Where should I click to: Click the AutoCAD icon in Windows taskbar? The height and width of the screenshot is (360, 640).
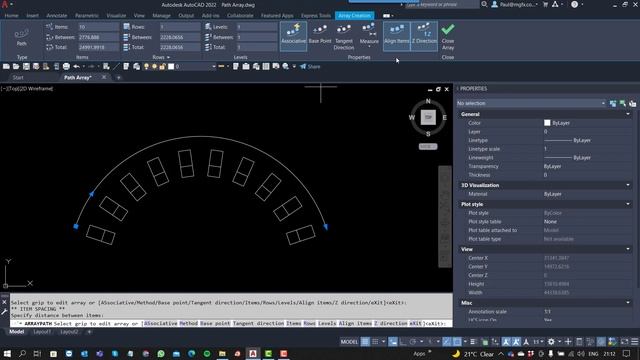click(253, 353)
